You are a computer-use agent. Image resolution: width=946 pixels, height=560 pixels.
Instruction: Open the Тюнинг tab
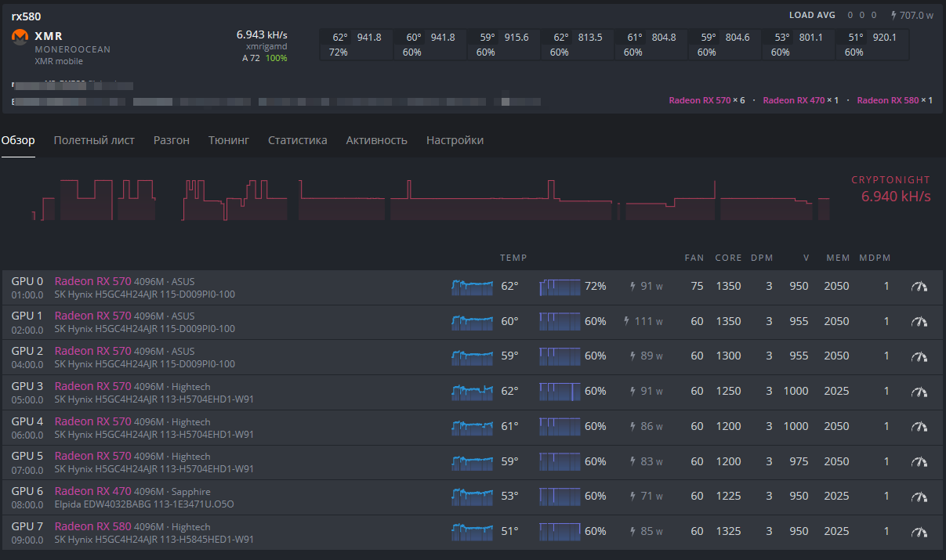coord(229,140)
